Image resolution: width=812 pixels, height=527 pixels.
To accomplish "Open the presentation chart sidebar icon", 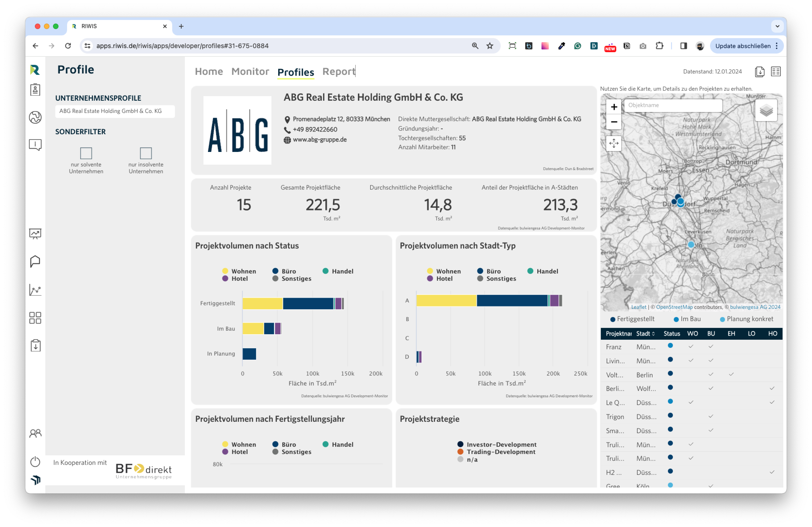I will (x=35, y=234).
